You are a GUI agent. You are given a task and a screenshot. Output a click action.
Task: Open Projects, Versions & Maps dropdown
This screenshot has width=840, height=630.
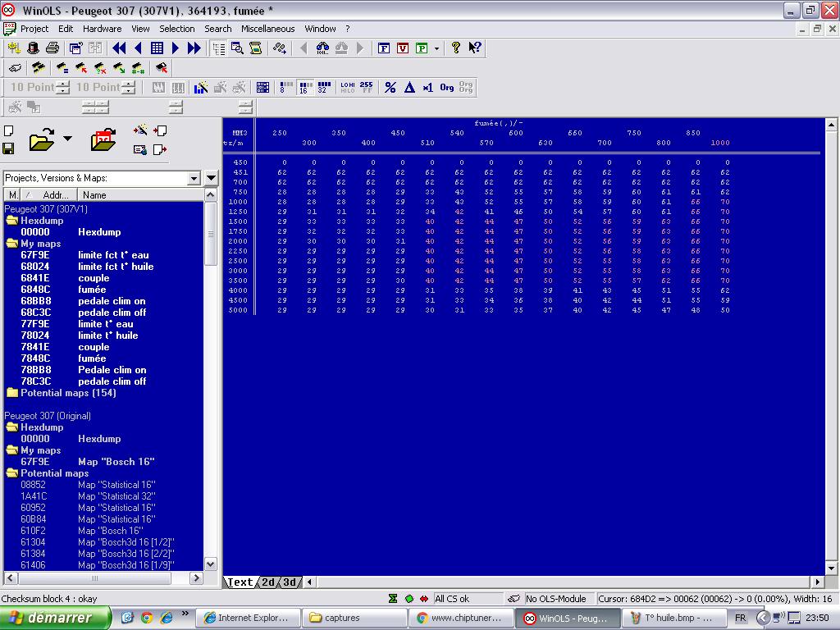194,178
